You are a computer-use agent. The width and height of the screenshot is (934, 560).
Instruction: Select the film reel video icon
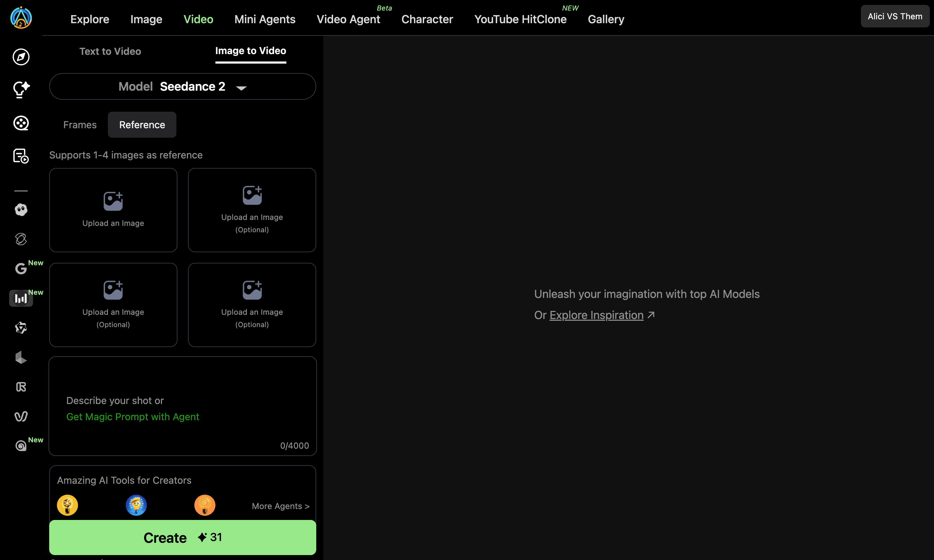point(21,123)
